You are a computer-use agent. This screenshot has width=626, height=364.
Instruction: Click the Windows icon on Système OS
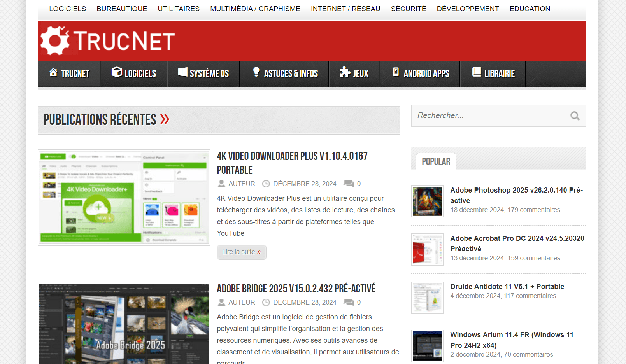point(182,72)
